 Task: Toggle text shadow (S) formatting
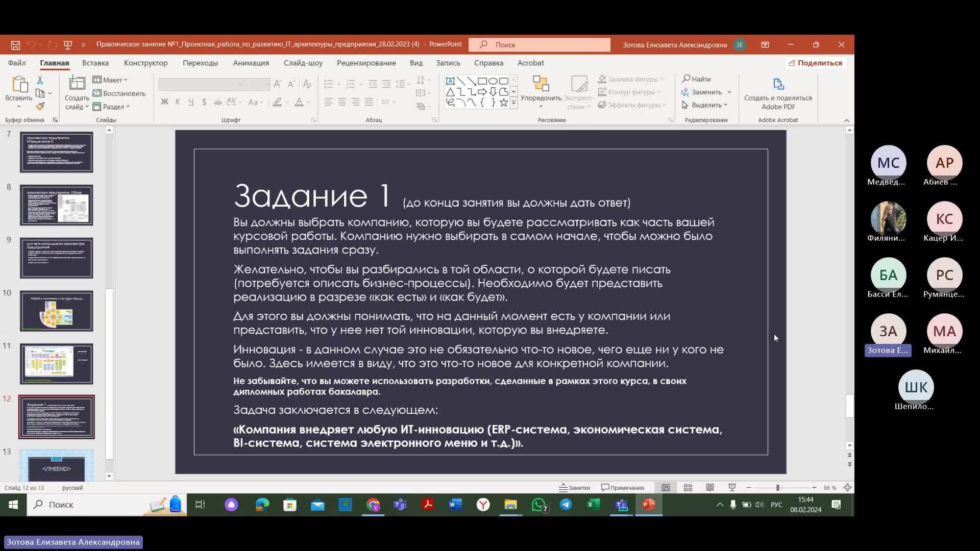[x=204, y=102]
